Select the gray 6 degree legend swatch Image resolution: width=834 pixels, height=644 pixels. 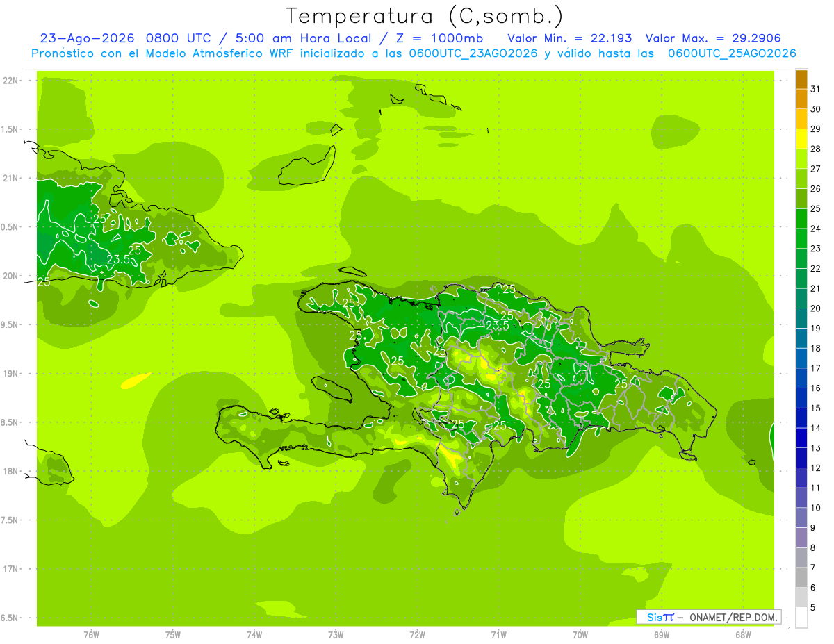pyautogui.click(x=801, y=578)
